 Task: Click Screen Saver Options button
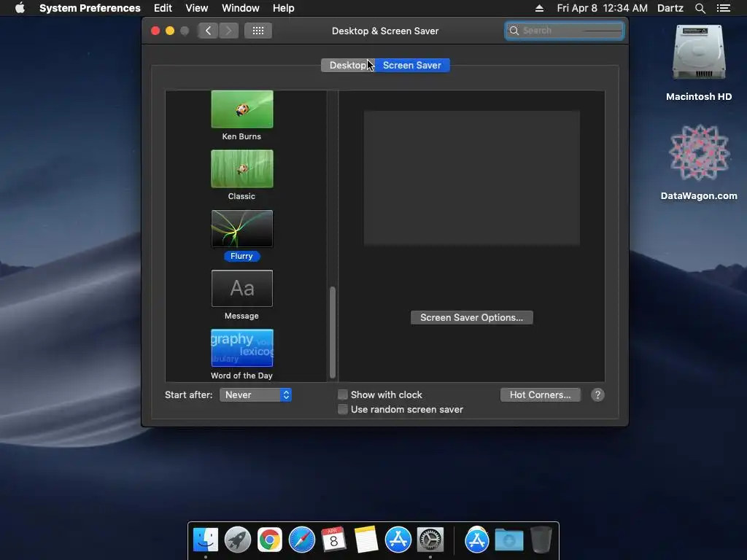coord(472,318)
